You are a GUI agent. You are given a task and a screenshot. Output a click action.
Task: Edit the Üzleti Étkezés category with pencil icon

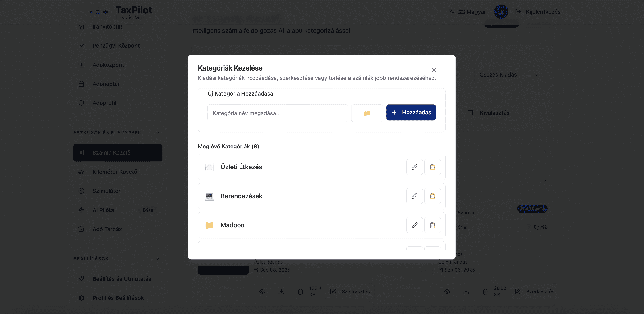(x=414, y=167)
